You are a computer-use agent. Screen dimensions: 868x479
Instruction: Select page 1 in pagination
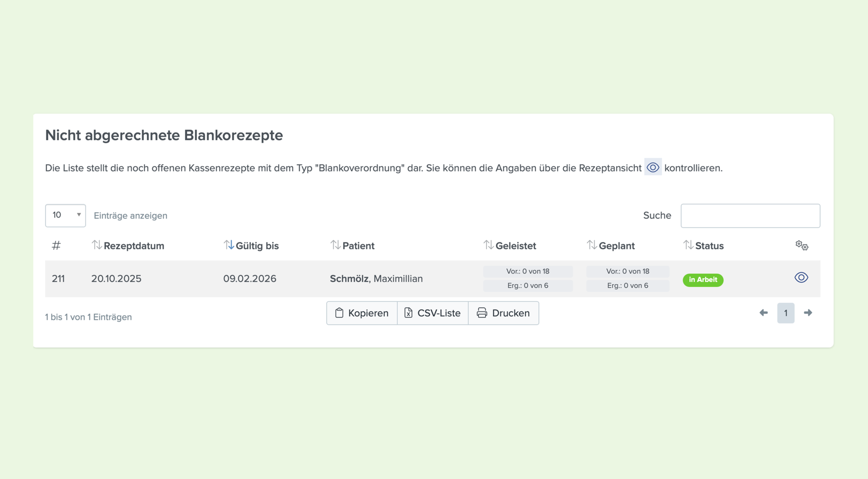coord(786,313)
